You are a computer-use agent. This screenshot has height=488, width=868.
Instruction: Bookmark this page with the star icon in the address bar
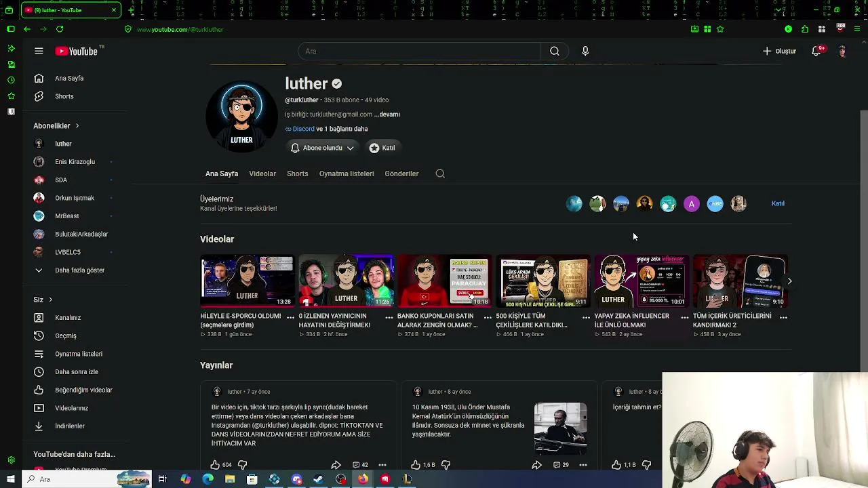[x=720, y=29]
